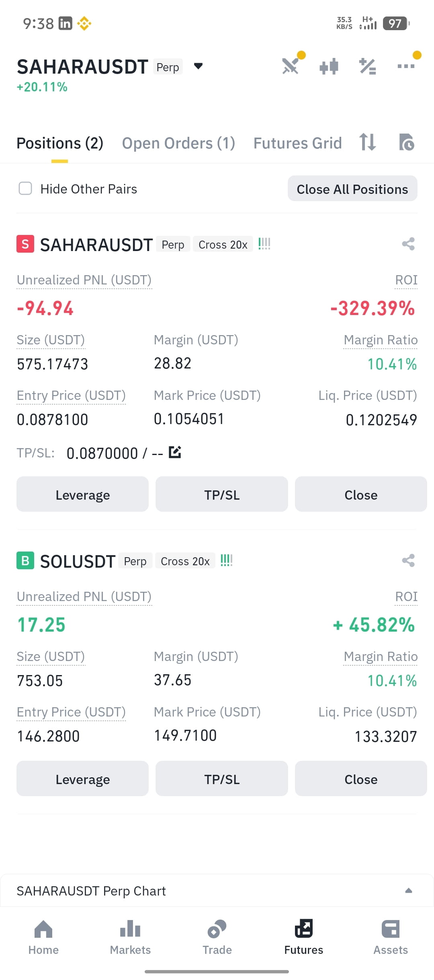Screen dimensions: 434x980
Task: Enable Hide Other Pairs checkbox
Action: click(x=25, y=188)
